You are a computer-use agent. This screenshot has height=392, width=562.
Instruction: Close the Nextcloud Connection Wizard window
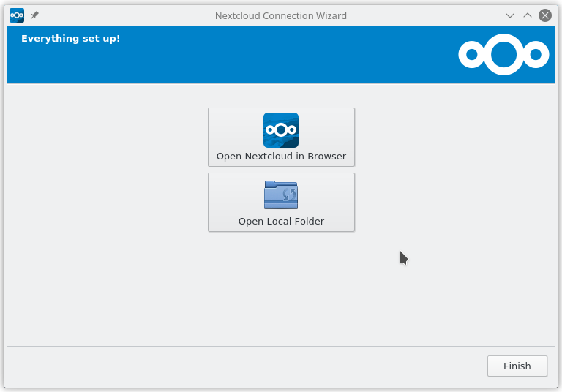[545, 15]
